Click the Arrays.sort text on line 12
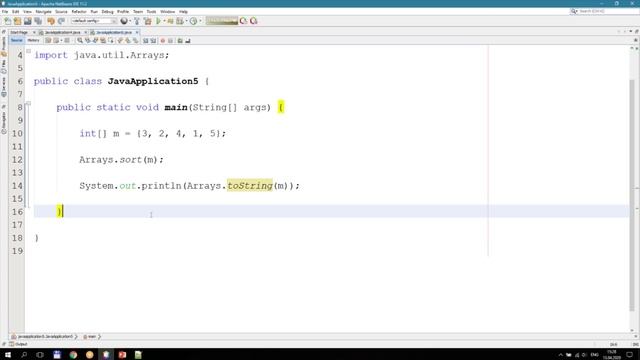This screenshot has height=360, width=640. (111, 160)
